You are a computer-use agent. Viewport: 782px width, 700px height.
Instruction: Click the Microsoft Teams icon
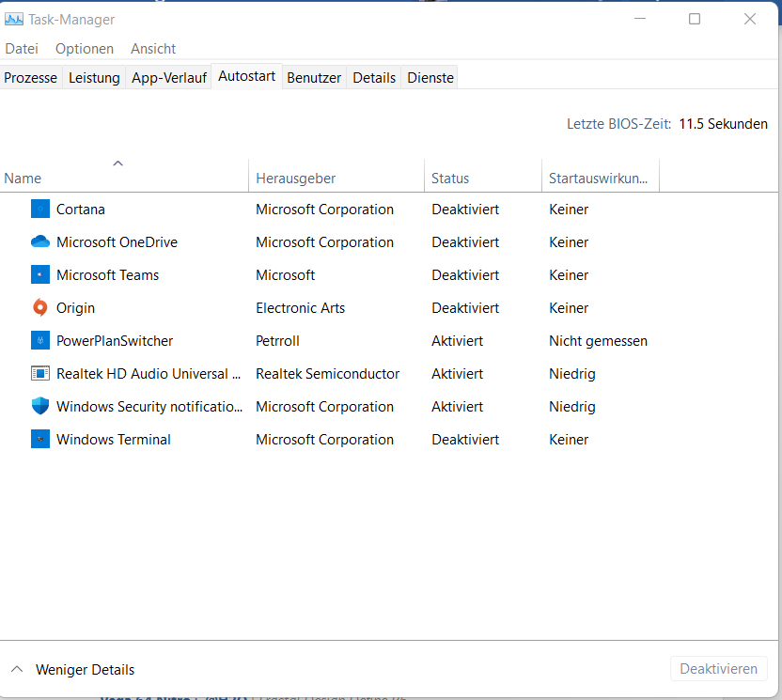39,274
